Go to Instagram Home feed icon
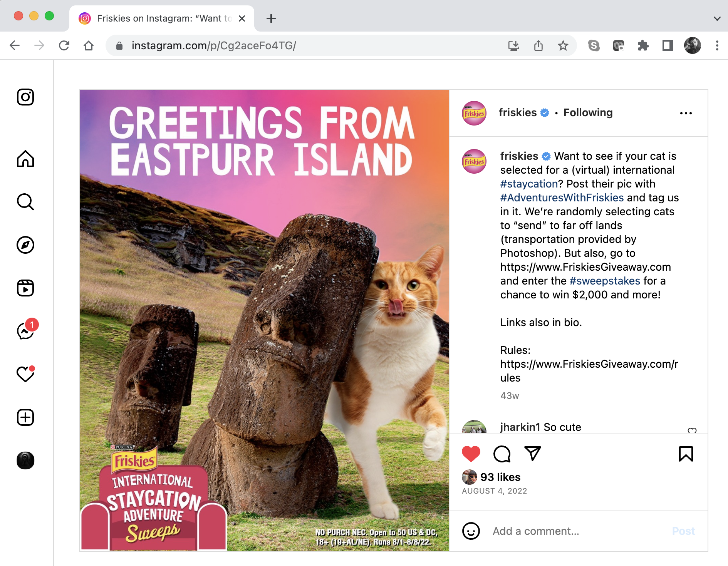The width and height of the screenshot is (728, 566). 25,159
